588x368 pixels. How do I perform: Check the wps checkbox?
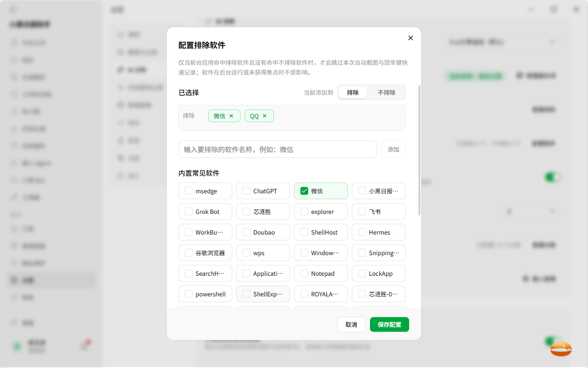point(246,253)
